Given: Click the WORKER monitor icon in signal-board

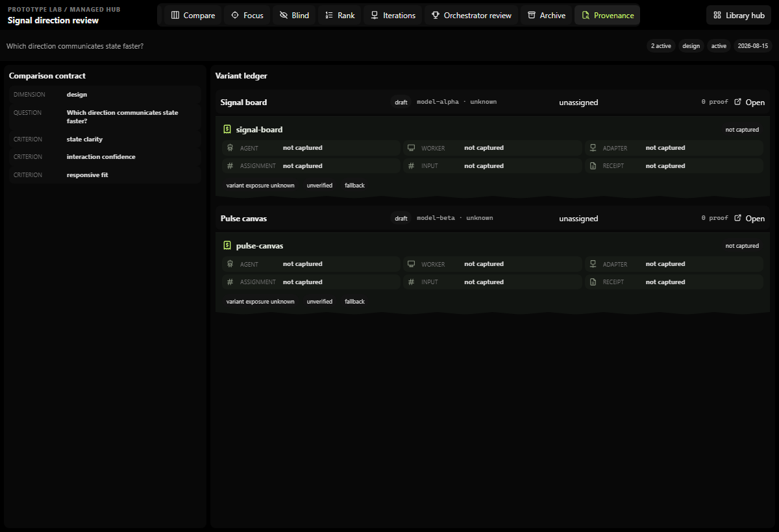Looking at the screenshot, I should (411, 148).
